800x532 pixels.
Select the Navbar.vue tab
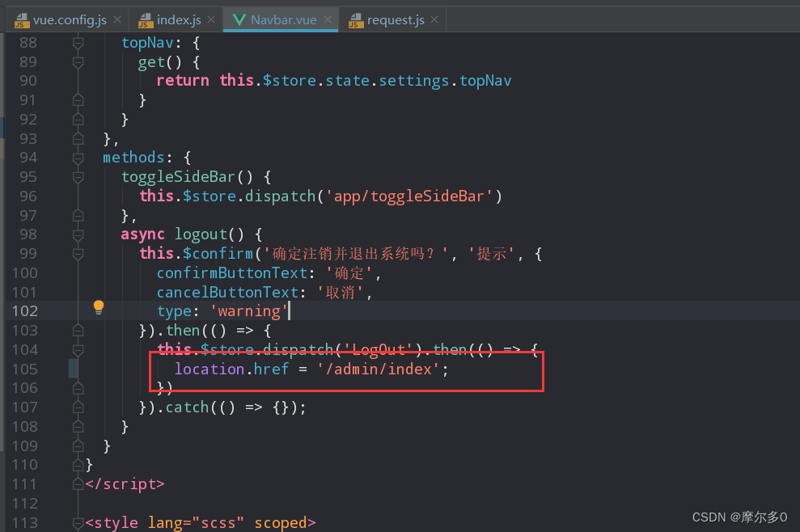coord(284,20)
